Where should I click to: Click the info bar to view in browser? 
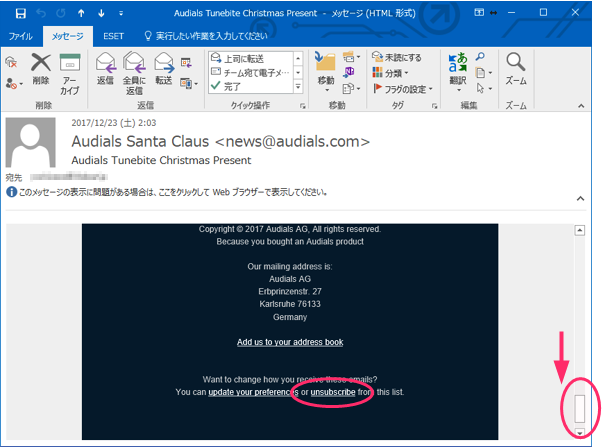167,192
